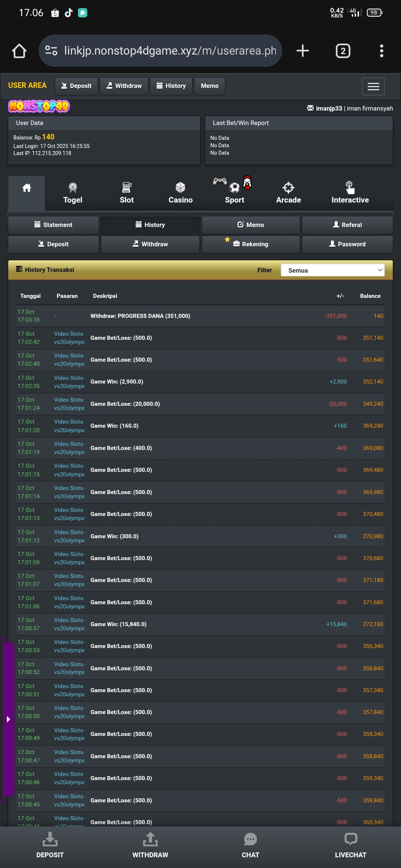Open a new browser tab with plus icon
Image resolution: width=401 pixels, height=868 pixels.
pos(303,51)
